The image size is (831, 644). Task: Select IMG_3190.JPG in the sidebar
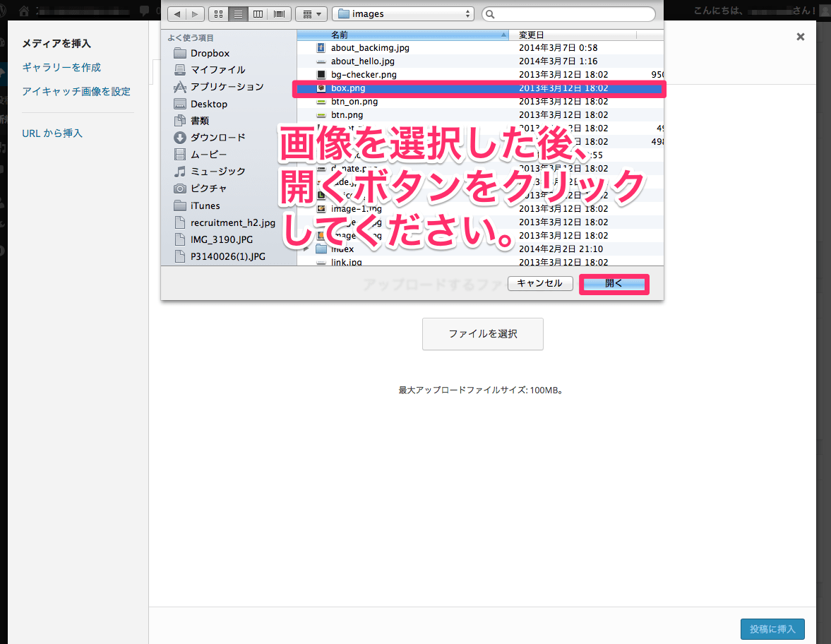tap(221, 239)
